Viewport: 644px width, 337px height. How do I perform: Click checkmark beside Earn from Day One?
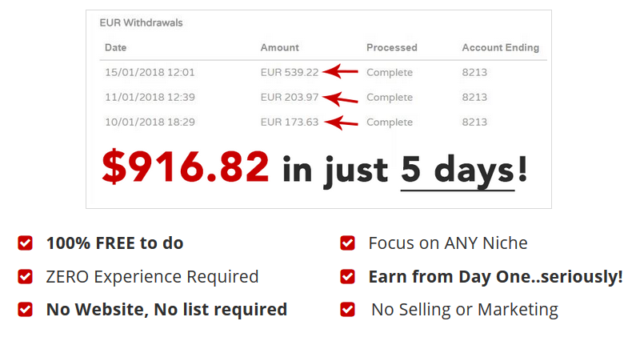coord(347,276)
